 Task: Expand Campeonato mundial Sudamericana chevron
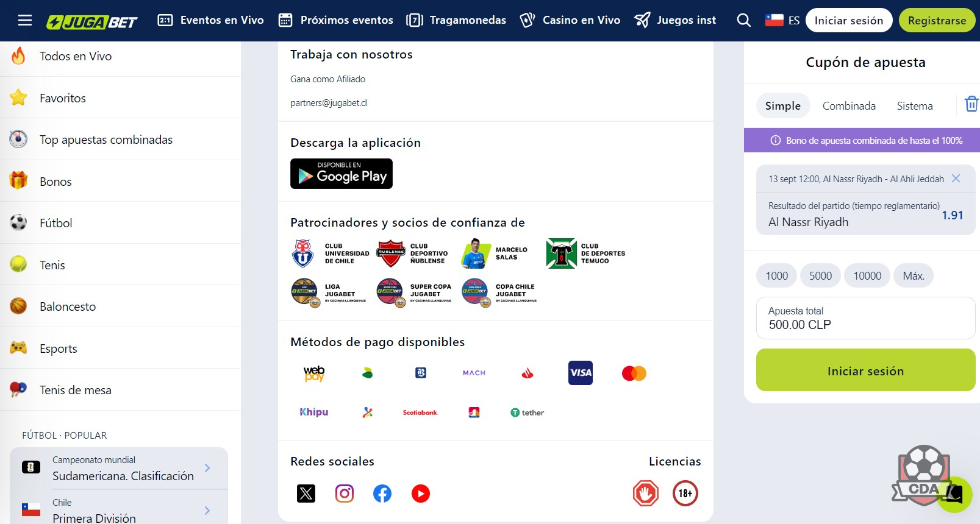click(207, 468)
